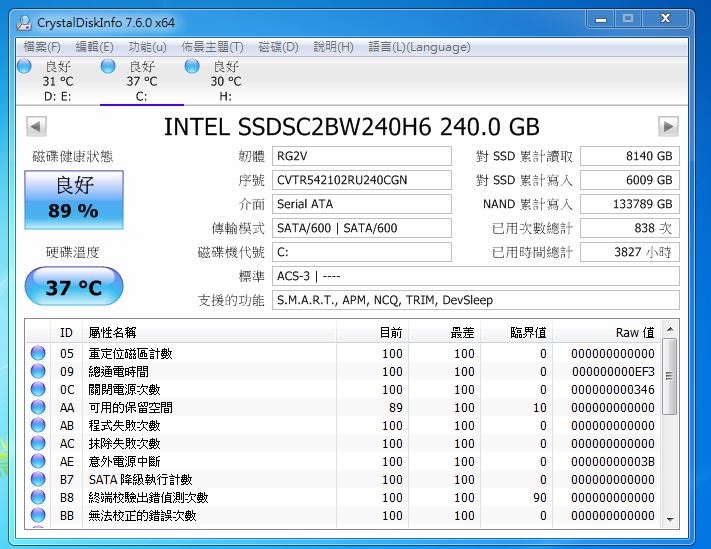Select the 總通電時間 attribute row
711x549 pixels.
point(343,371)
